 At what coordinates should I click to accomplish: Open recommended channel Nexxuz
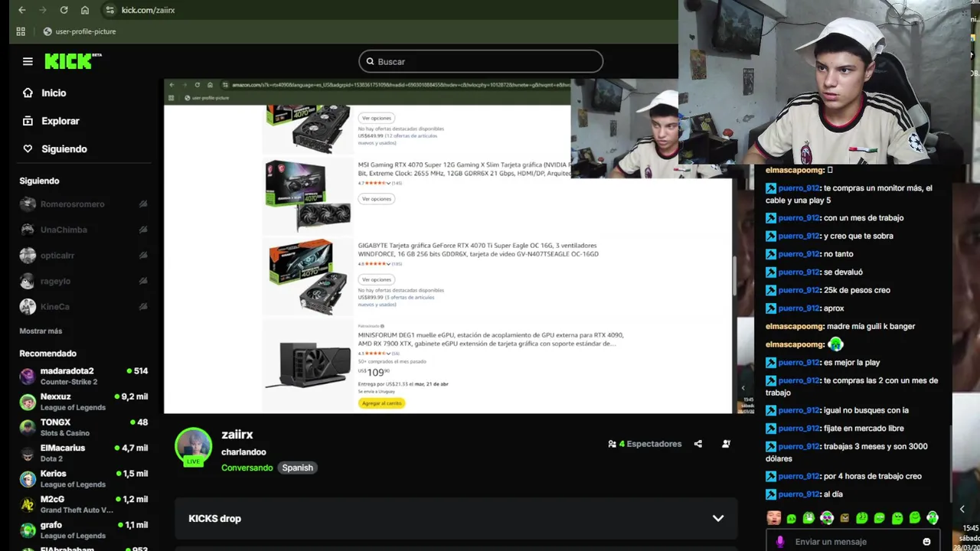(83, 402)
